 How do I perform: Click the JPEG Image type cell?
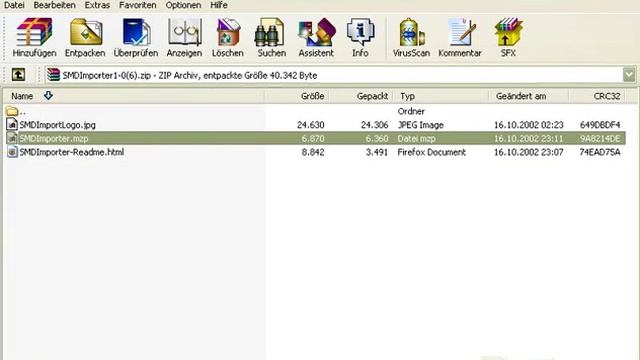point(420,125)
